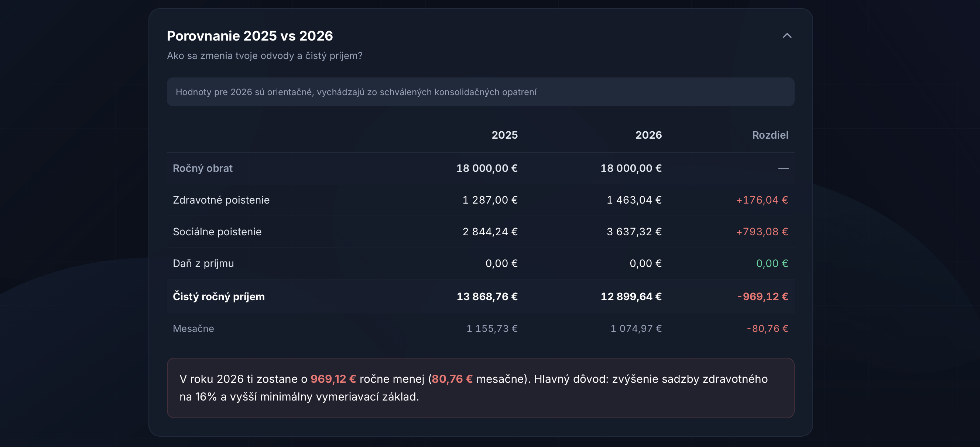Click the green 0,00 € tax difference

click(x=771, y=263)
